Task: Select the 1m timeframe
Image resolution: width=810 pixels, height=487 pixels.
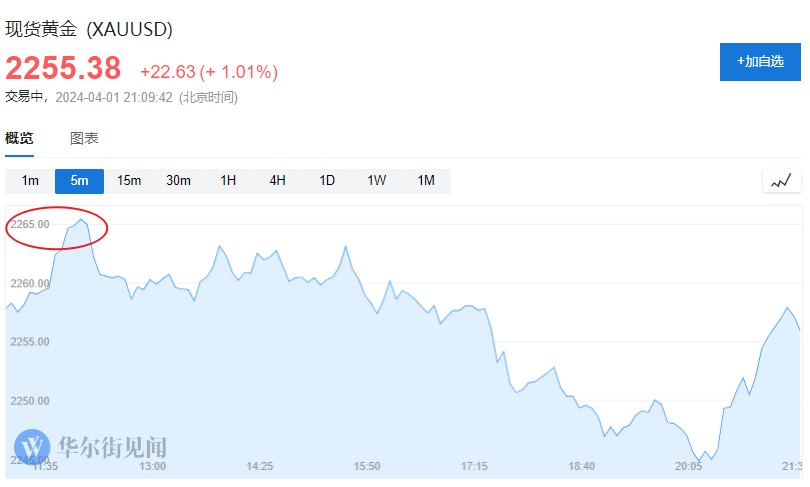Action: coord(30,181)
